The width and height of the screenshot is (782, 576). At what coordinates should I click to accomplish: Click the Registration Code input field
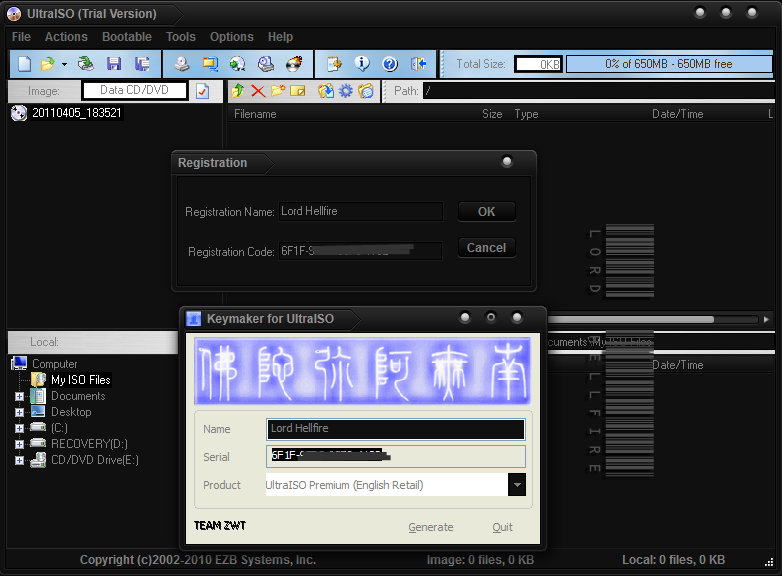[360, 251]
